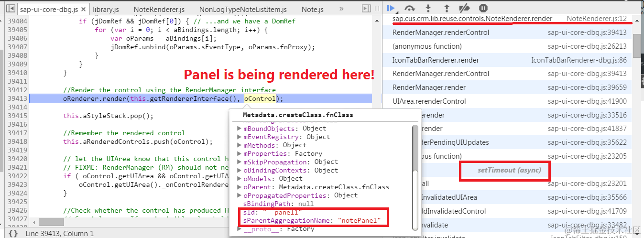The height and width of the screenshot is (238, 644).
Task: Resume script execution in debugger toolbar
Action: pos(391,8)
